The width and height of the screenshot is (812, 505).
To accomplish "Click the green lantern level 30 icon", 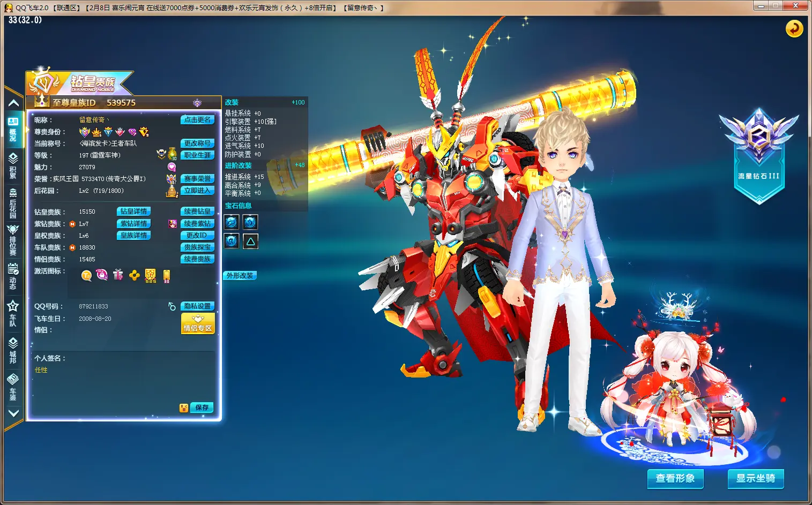I will pyautogui.click(x=172, y=154).
